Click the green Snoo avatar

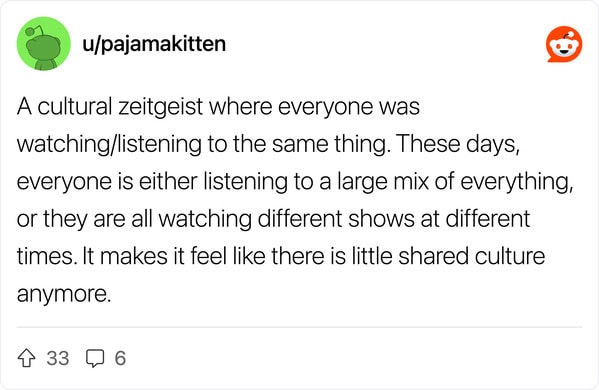click(x=44, y=44)
